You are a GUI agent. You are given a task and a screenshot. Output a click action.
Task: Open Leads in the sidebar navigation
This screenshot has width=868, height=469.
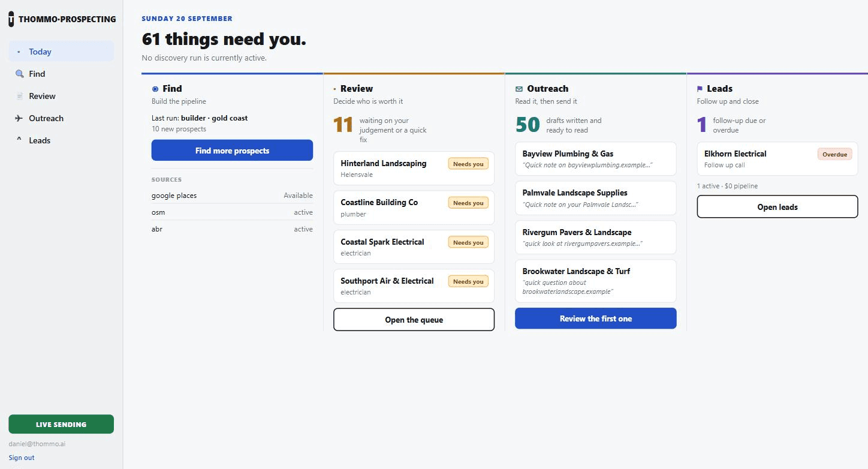[61, 140]
